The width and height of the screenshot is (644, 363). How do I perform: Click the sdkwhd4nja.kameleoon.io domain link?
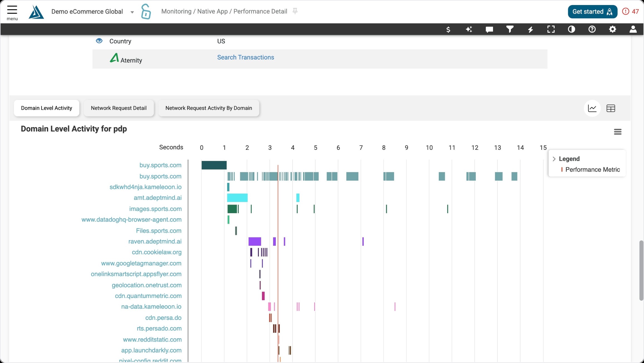145,187
